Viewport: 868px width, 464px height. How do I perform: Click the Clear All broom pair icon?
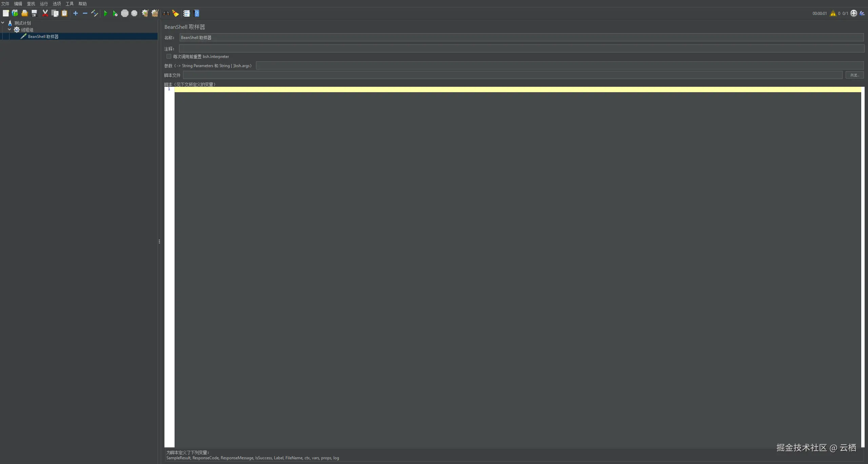click(155, 14)
